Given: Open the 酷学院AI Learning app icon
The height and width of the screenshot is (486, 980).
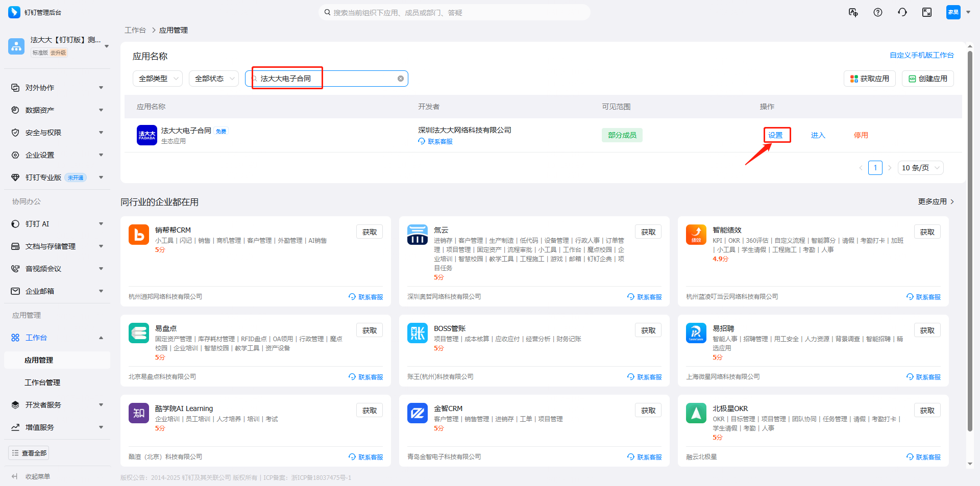Looking at the screenshot, I should [139, 413].
